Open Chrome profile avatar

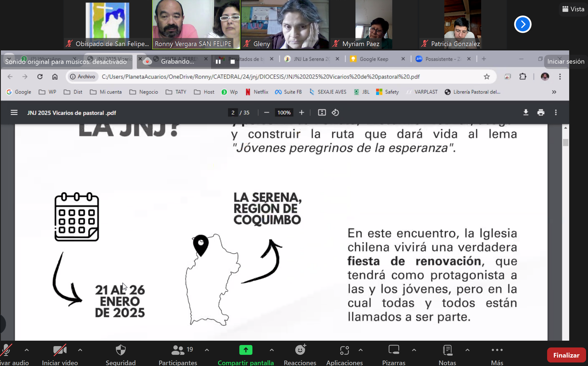click(x=545, y=77)
